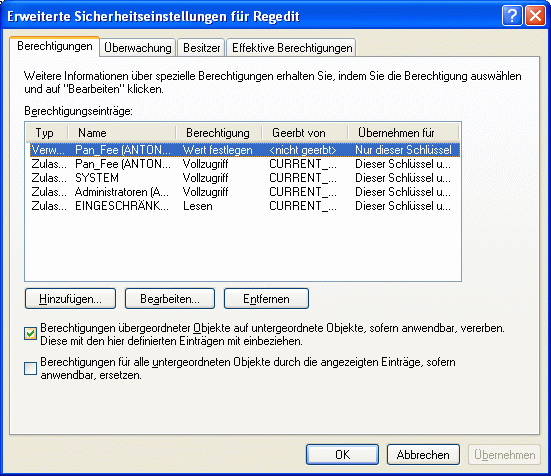The height and width of the screenshot is (476, 551).
Task: Close the Regedit security settings dialog
Action: 535,16
